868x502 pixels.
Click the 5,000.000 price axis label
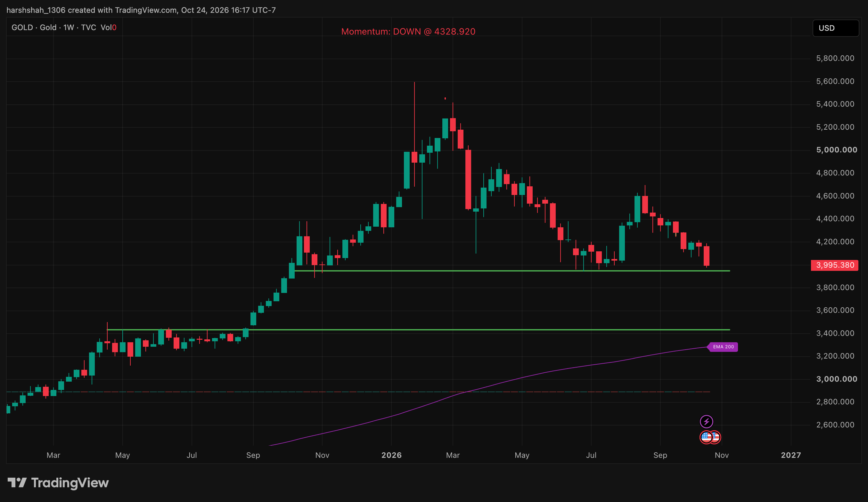[x=837, y=150]
